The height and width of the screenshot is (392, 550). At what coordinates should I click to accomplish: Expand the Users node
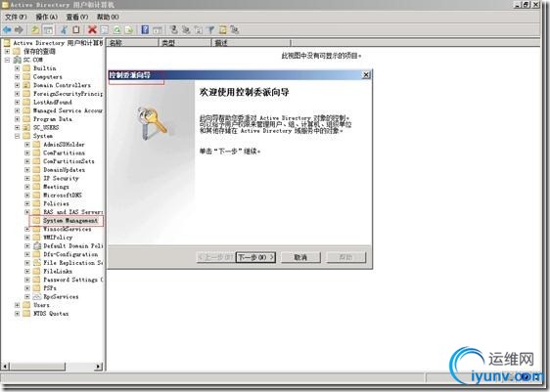[x=17, y=305]
